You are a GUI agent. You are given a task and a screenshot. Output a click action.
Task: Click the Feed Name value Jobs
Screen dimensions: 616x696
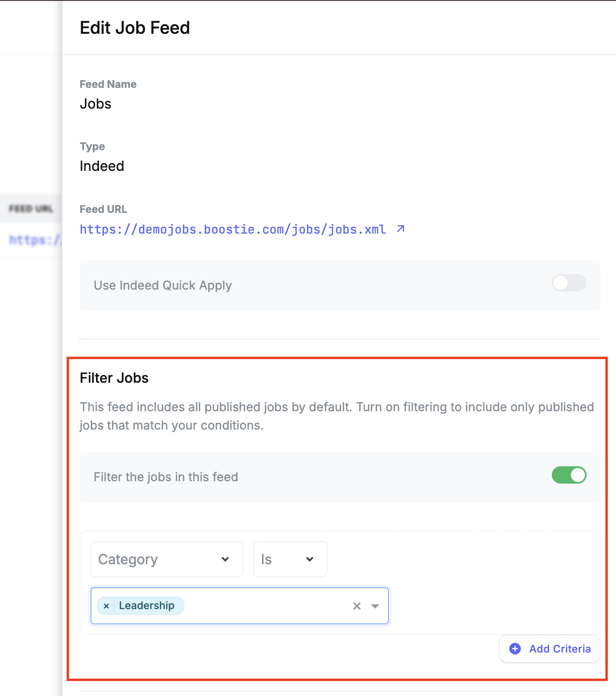(x=96, y=104)
